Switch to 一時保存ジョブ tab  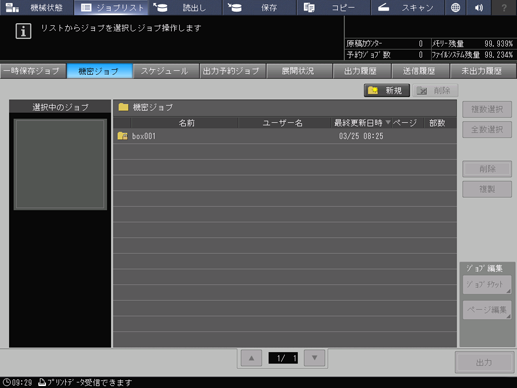pyautogui.click(x=33, y=71)
